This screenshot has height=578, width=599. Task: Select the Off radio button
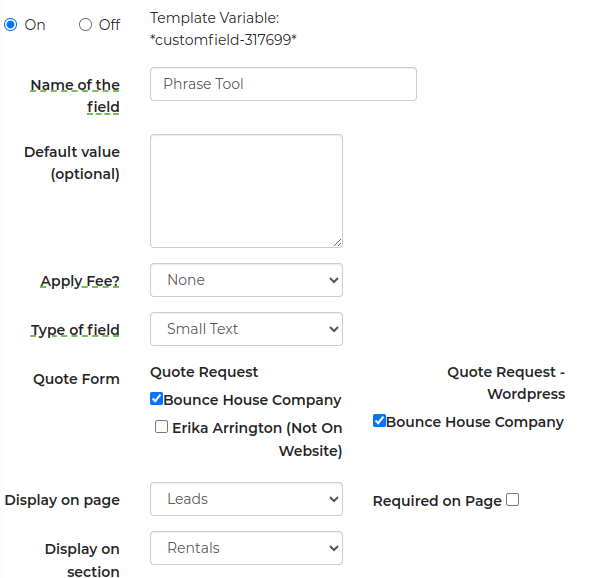[85, 25]
